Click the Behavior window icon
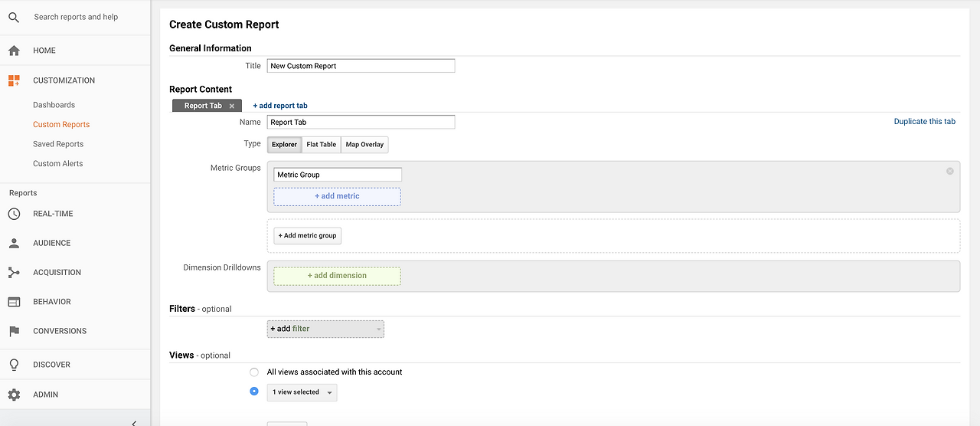This screenshot has height=426, width=980. click(14, 302)
